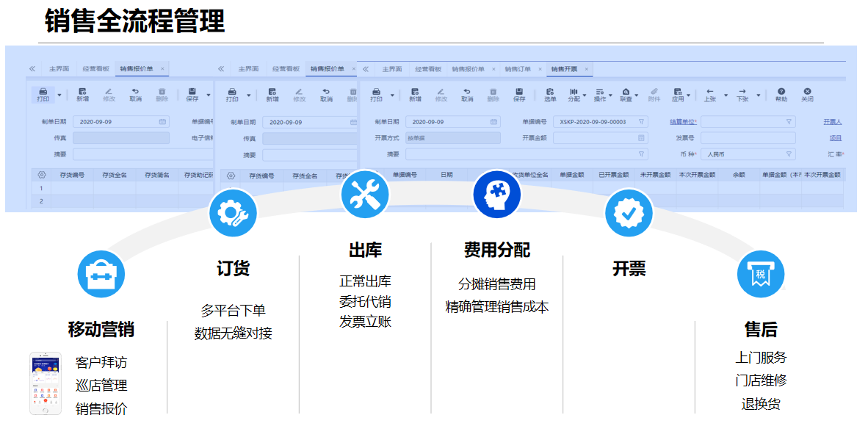Close the 销售订单 tab
868x426 pixels.
tap(540, 69)
